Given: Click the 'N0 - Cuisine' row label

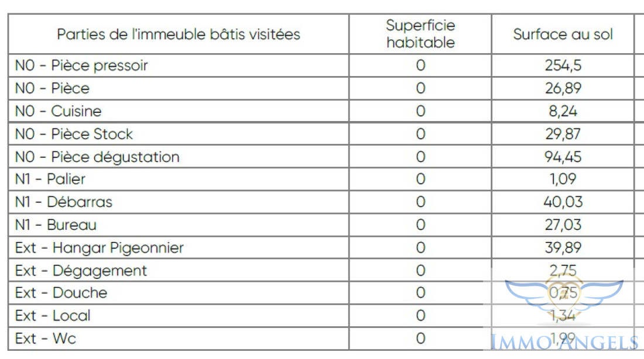Looking at the screenshot, I should pyautogui.click(x=58, y=111).
